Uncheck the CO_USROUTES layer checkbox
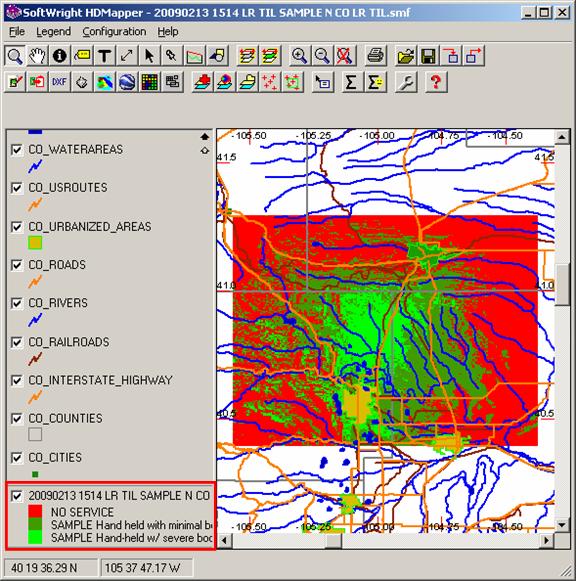Screen dimensions: 576x581 pyautogui.click(x=17, y=188)
